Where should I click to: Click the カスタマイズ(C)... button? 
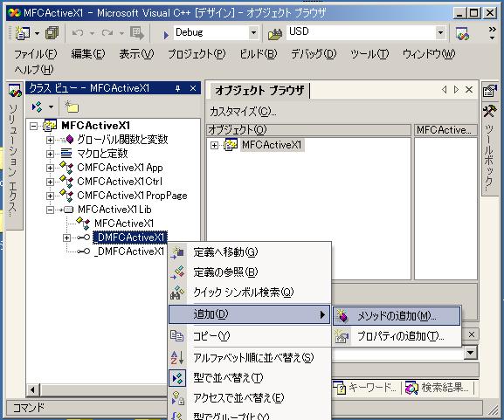pyautogui.click(x=243, y=112)
